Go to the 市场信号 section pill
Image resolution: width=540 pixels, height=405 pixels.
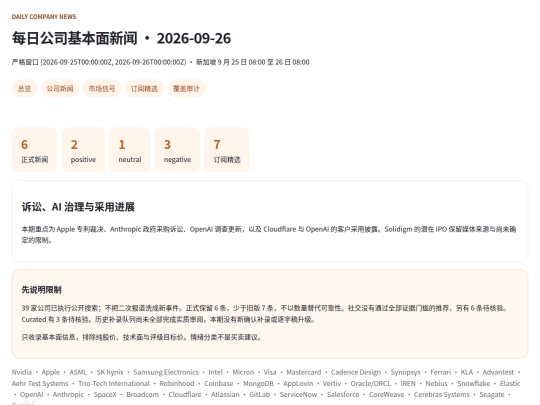(x=102, y=89)
